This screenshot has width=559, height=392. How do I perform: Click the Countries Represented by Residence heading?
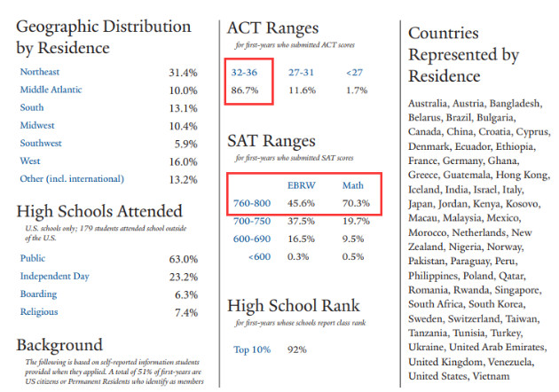coord(463,55)
